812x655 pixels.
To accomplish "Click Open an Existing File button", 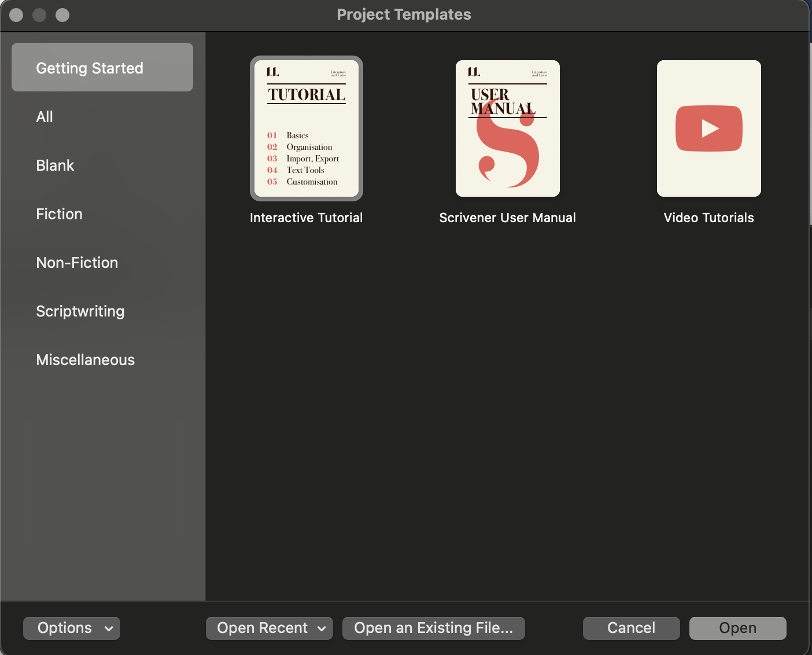I will pos(434,628).
